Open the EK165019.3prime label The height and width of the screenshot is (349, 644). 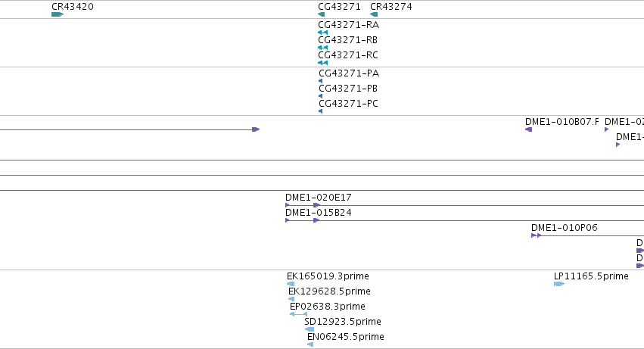(328, 276)
